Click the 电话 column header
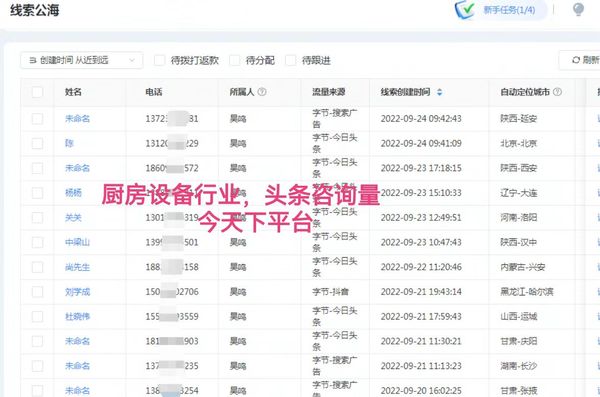Viewport: 600px width, 397px height. tap(154, 92)
